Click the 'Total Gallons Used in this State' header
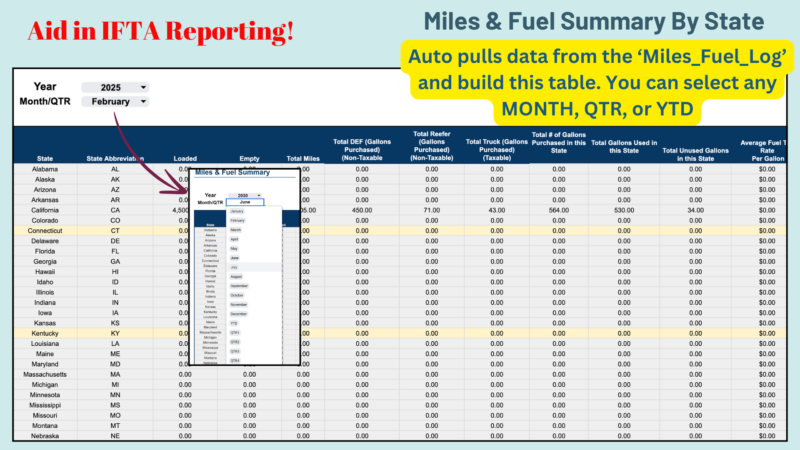 [x=624, y=146]
